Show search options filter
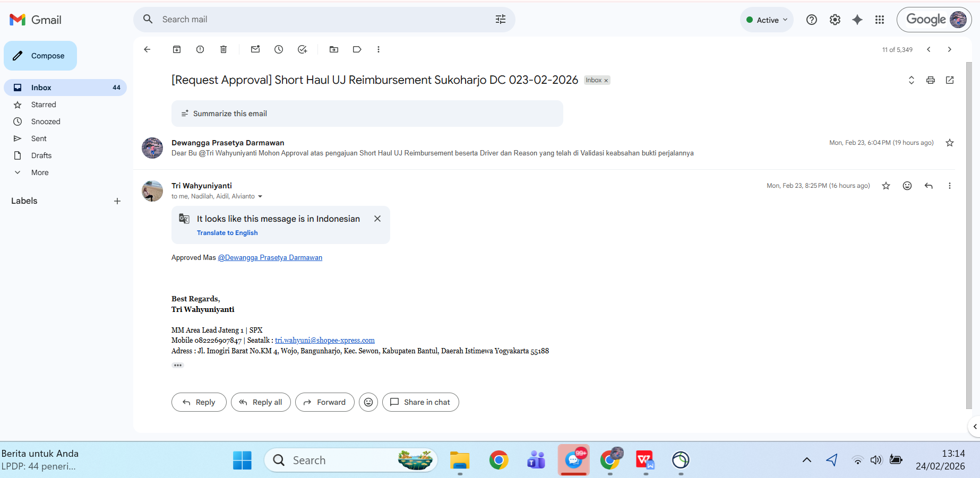This screenshot has height=478, width=980. 501,19
